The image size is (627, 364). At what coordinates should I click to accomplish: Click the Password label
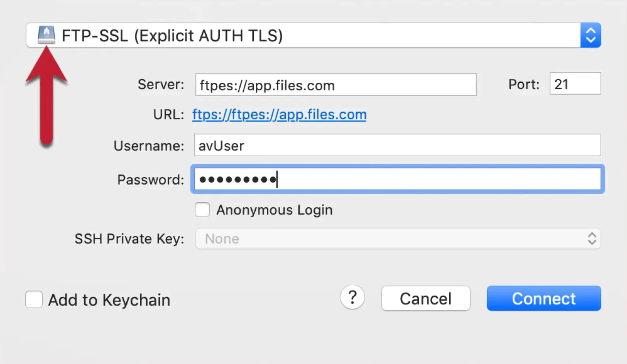click(151, 180)
